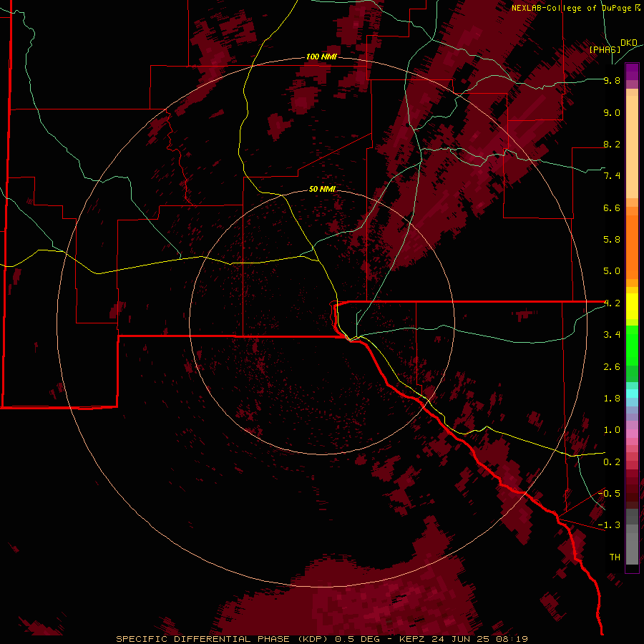Click the 3.4 scale value
The width and height of the screenshot is (644, 644).
point(612,335)
